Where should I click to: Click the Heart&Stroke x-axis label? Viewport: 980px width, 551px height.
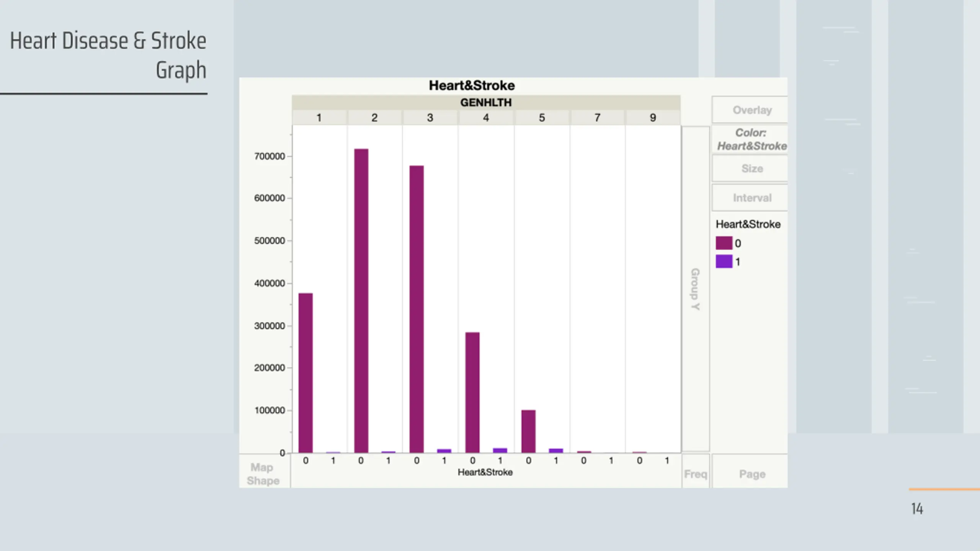tap(485, 472)
